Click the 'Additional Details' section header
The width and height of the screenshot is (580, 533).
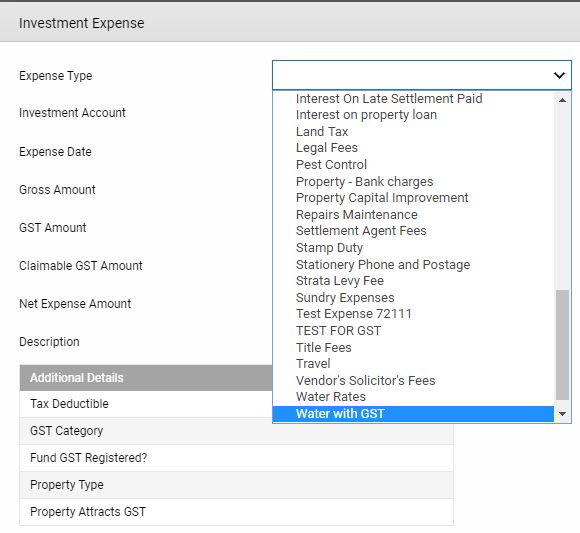coord(146,378)
